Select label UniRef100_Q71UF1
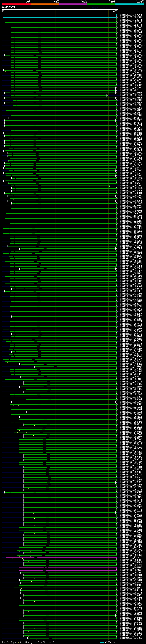Viewport: 146px width, 644px height. point(131,108)
